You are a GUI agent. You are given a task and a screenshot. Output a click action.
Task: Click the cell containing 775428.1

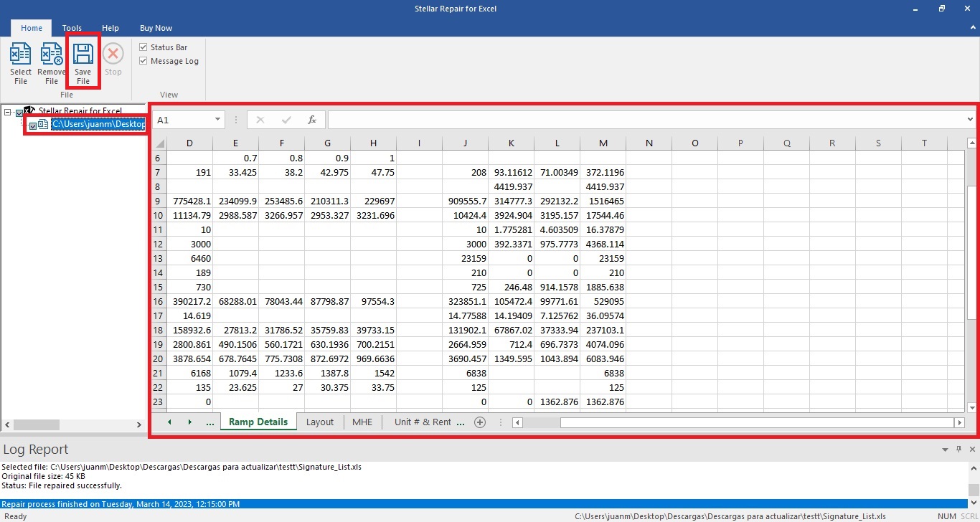189,201
